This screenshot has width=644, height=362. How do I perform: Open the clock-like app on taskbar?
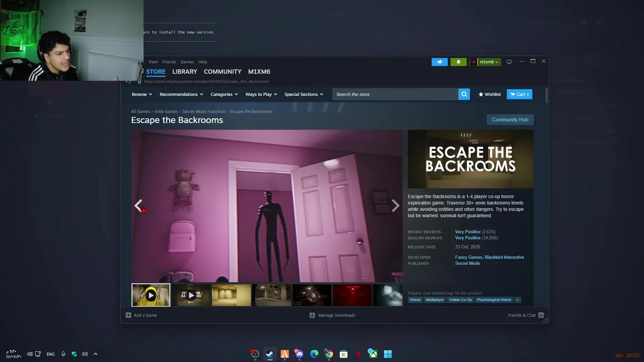tap(255, 354)
